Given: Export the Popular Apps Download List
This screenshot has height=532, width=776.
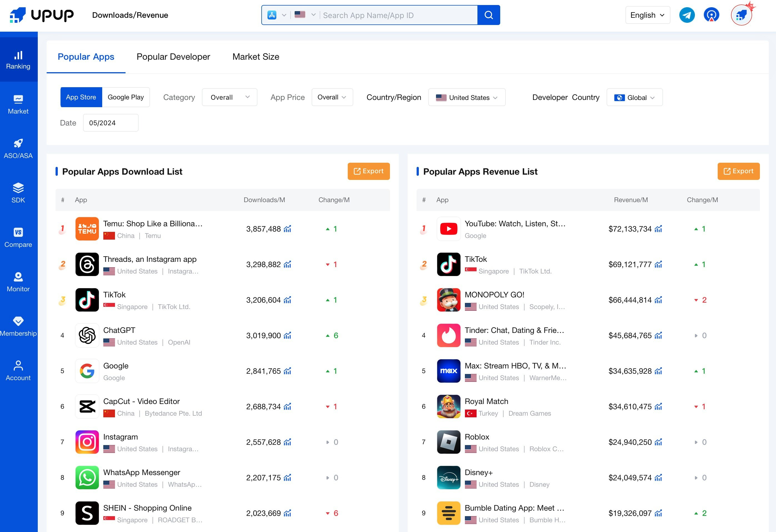Looking at the screenshot, I should point(369,171).
